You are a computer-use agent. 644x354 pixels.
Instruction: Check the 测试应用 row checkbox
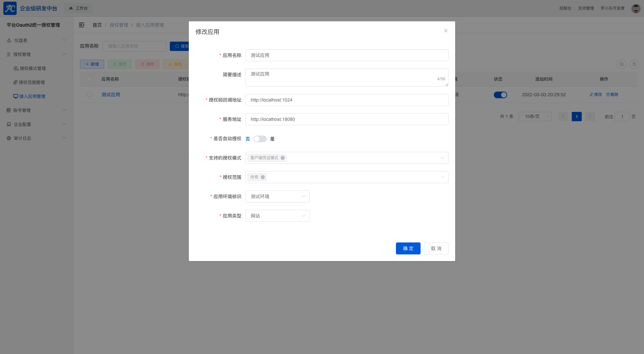coord(89,95)
